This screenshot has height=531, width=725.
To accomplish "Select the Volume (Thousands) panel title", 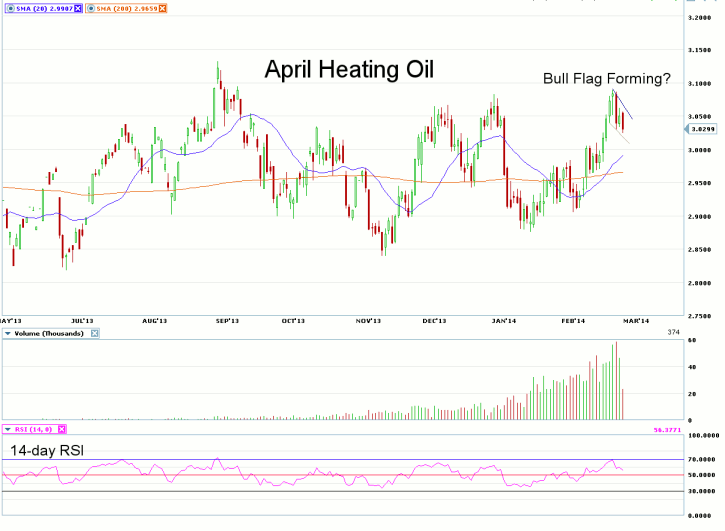I will (51, 333).
